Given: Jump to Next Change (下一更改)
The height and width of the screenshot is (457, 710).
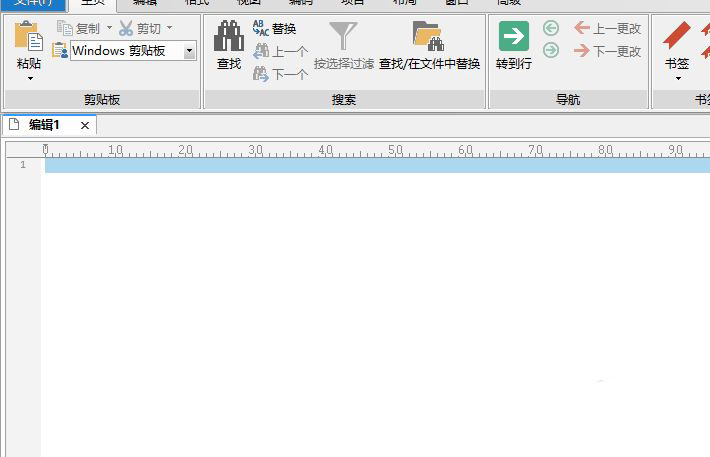Looking at the screenshot, I should tap(608, 49).
